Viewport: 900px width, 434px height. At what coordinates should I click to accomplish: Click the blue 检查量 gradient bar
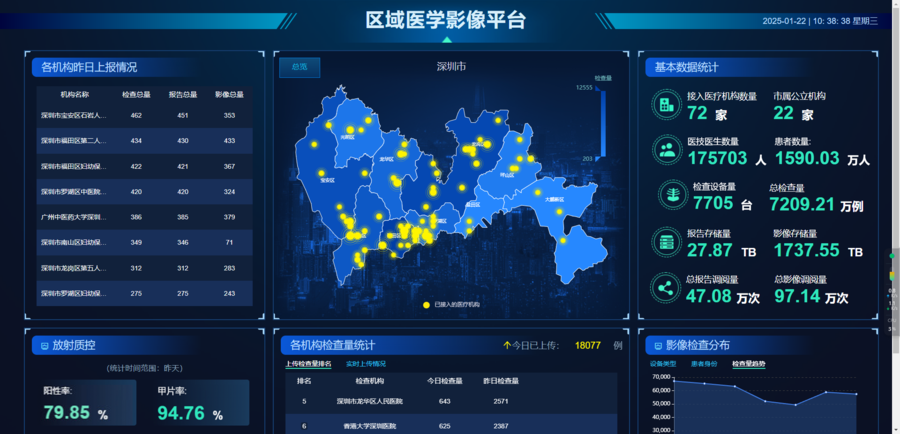point(603,123)
